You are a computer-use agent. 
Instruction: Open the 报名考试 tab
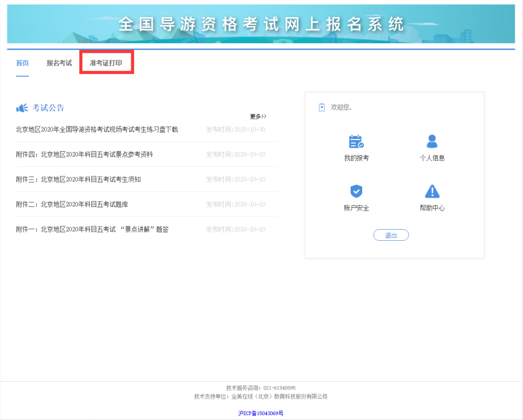59,62
